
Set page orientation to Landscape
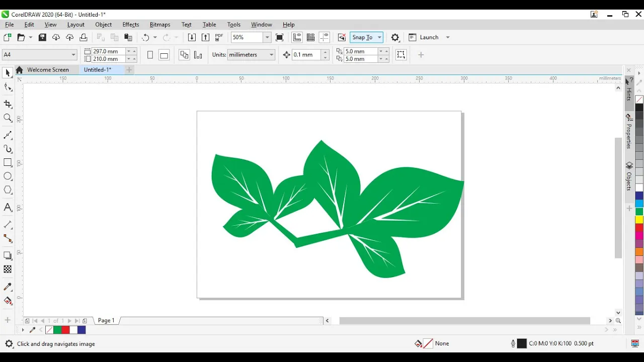tap(164, 55)
